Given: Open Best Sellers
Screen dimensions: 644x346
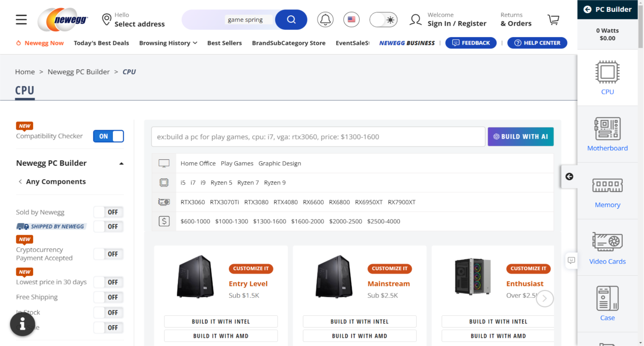Looking at the screenshot, I should 224,43.
